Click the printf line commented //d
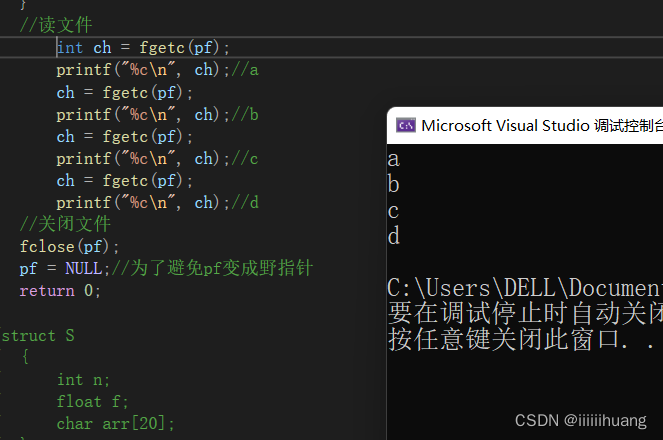 [x=157, y=203]
